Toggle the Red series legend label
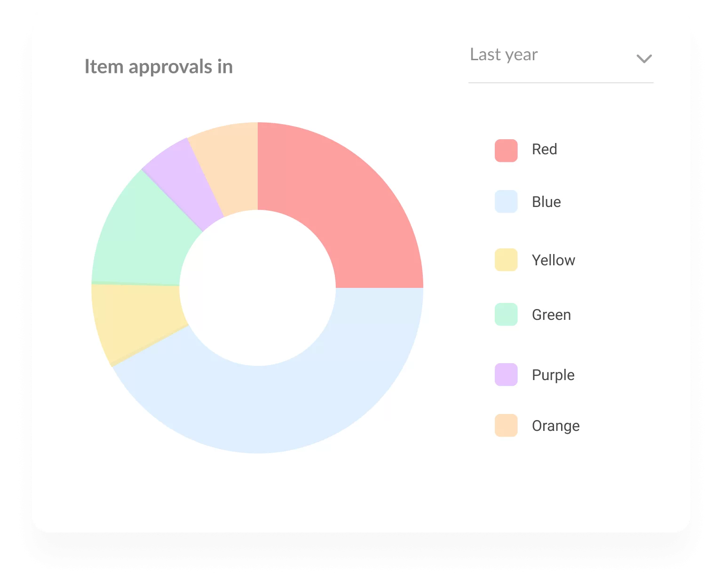The image size is (721, 588). tap(544, 150)
